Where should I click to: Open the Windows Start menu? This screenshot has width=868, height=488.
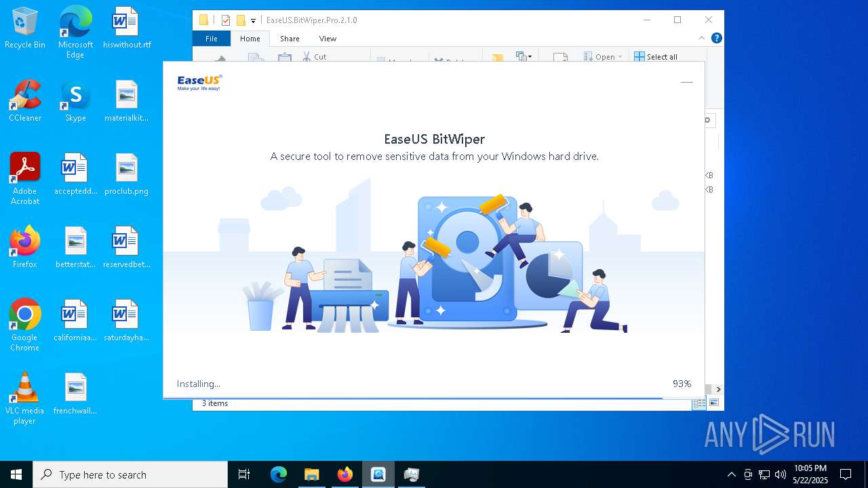16,474
